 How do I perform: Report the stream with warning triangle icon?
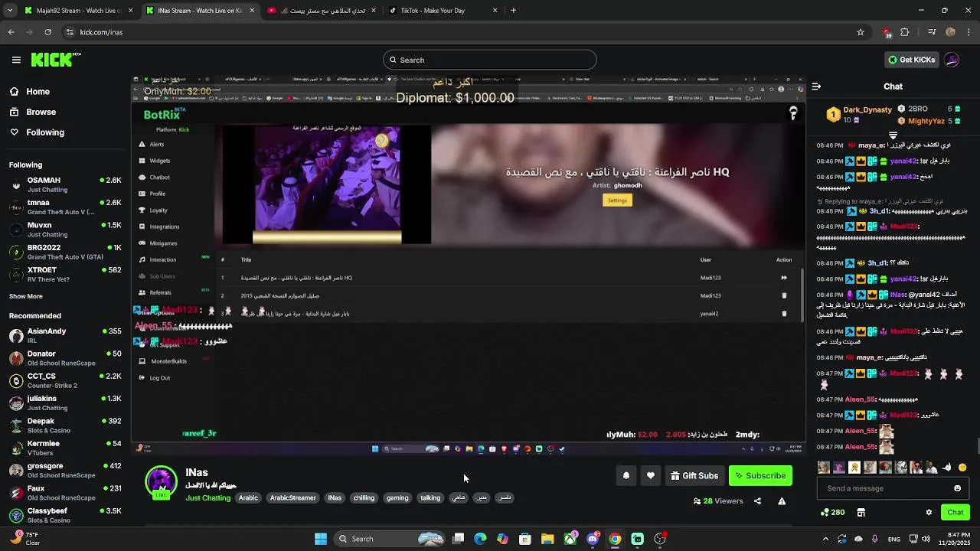[x=782, y=501]
